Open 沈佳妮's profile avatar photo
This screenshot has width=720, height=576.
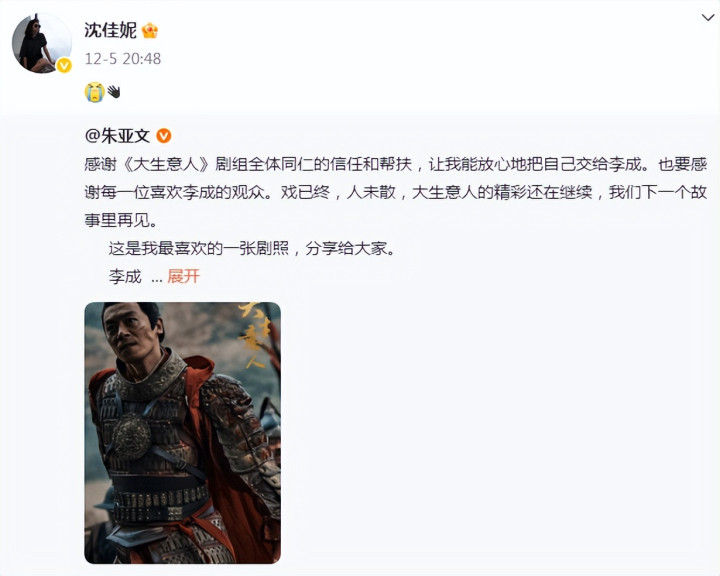point(42,44)
